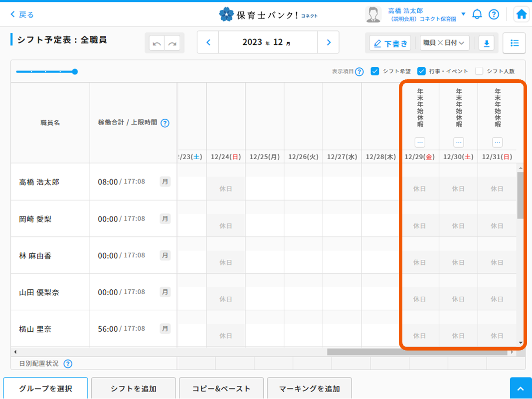The height and width of the screenshot is (399, 532).
Task: Click the zoom slider handle
Action: click(x=75, y=72)
